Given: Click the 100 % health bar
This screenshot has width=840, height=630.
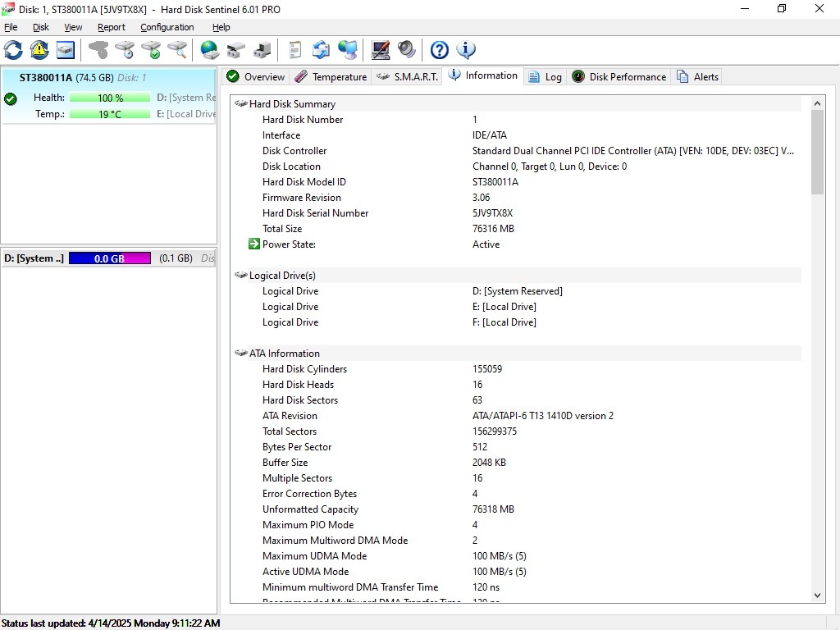Looking at the screenshot, I should point(110,98).
